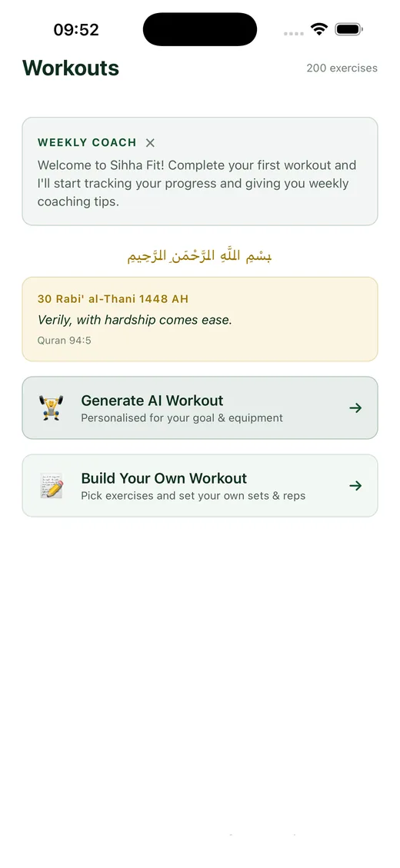Tap the 09:52 clock in status bar
The image size is (400, 868).
tap(76, 29)
